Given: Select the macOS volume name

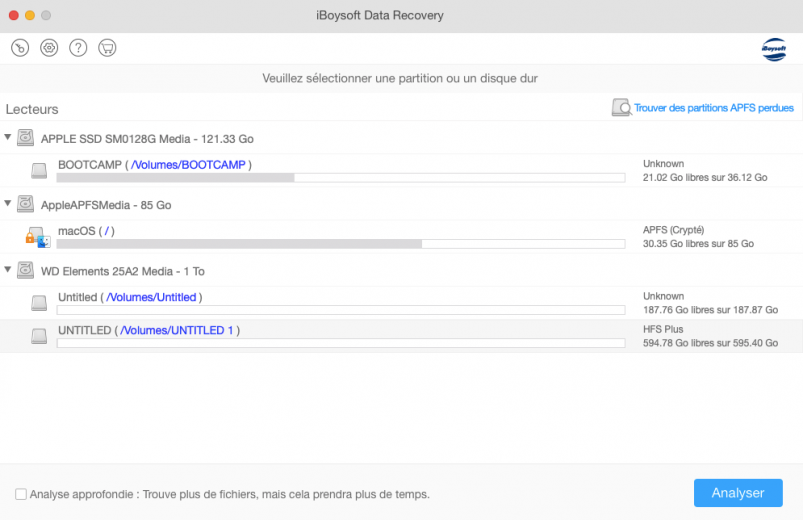Looking at the screenshot, I should 77,231.
